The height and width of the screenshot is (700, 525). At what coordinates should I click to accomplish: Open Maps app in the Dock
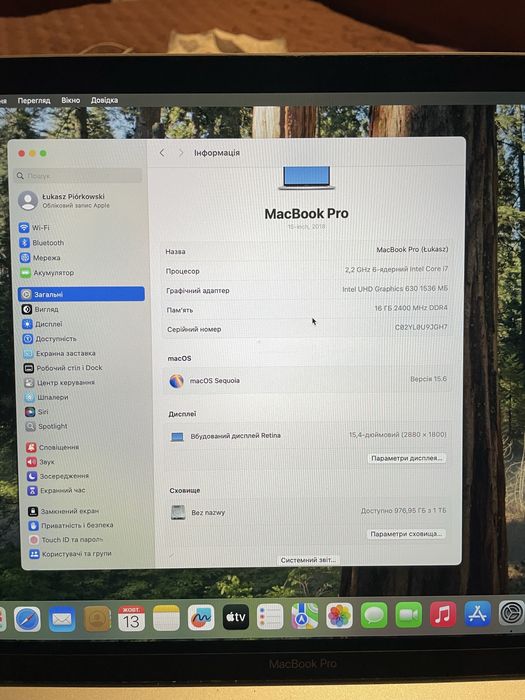tap(305, 616)
